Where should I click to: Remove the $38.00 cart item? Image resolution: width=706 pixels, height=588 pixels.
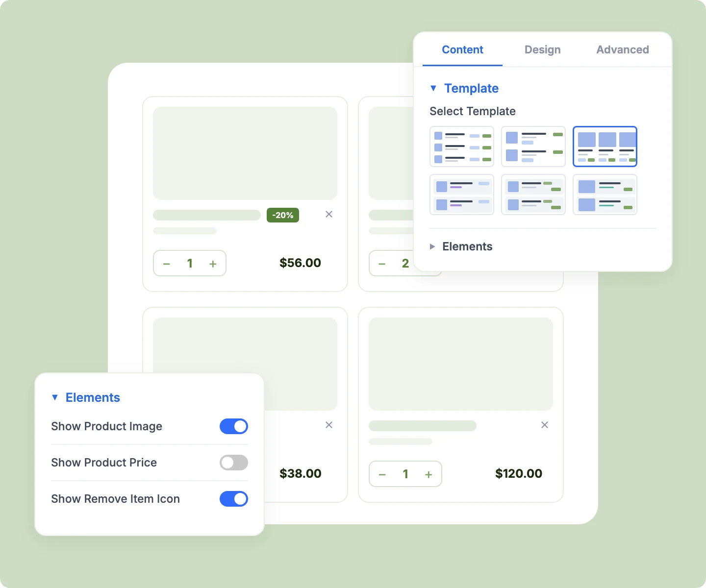tap(329, 425)
